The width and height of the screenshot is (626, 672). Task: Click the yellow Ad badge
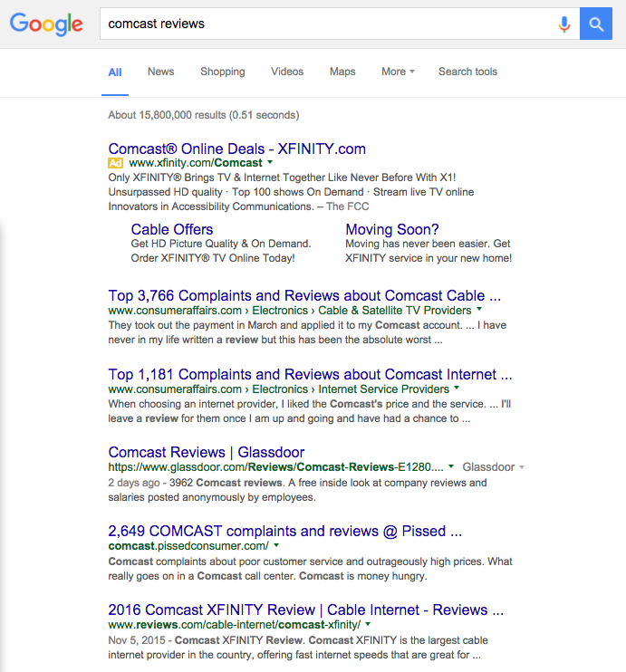115,163
